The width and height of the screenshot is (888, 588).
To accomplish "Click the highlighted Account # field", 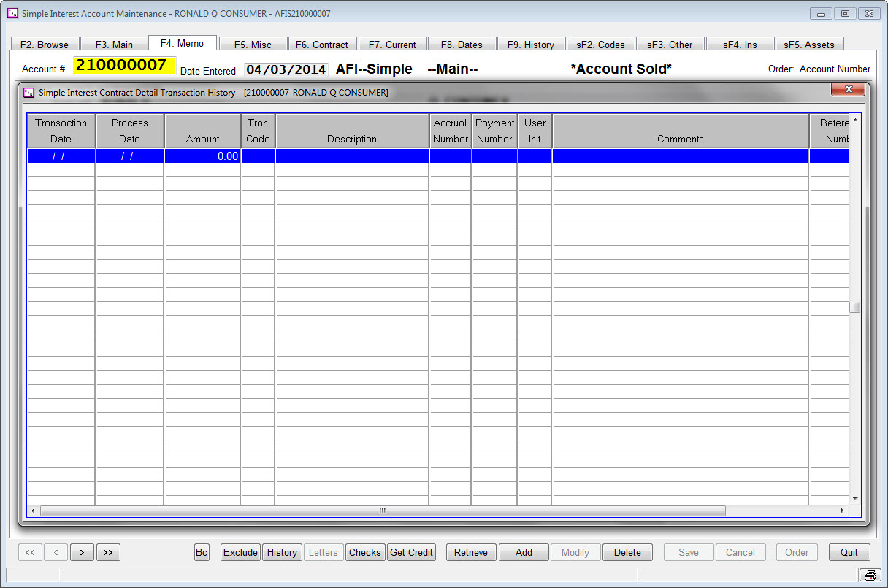I will point(123,66).
